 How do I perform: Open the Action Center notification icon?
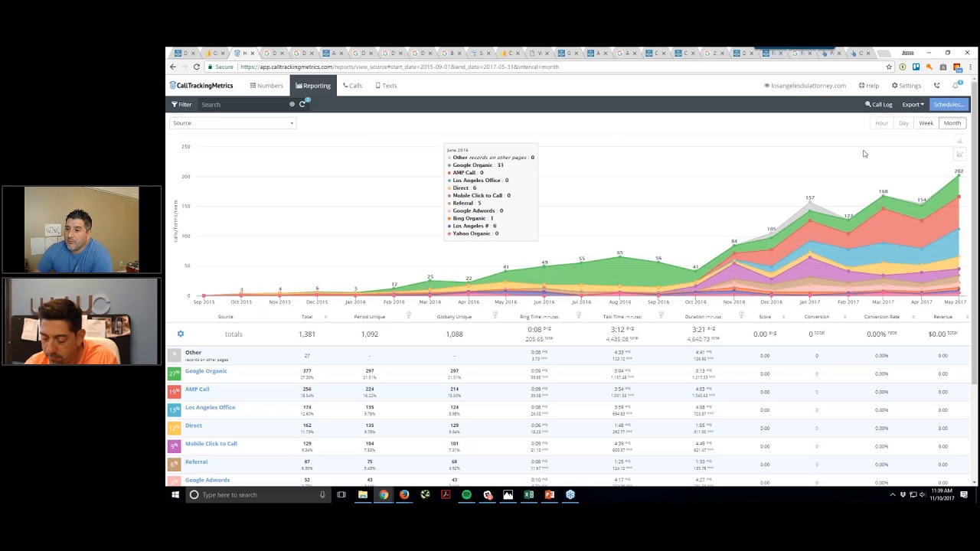[964, 495]
